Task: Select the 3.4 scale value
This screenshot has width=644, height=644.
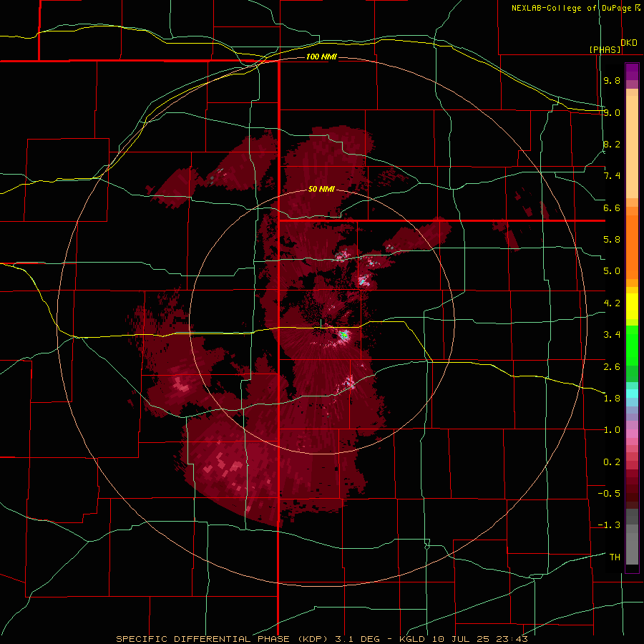Action: click(612, 335)
